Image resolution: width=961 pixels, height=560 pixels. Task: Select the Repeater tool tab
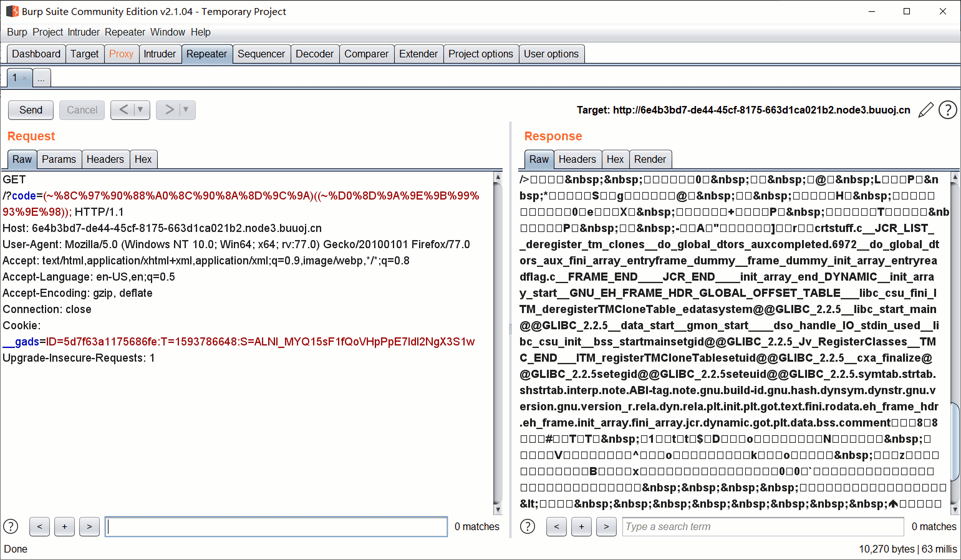(207, 54)
